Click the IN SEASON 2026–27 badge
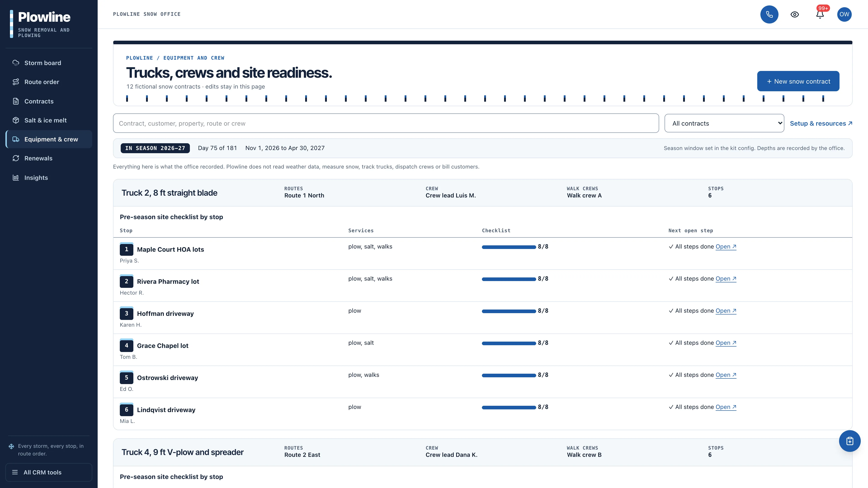 coord(155,148)
